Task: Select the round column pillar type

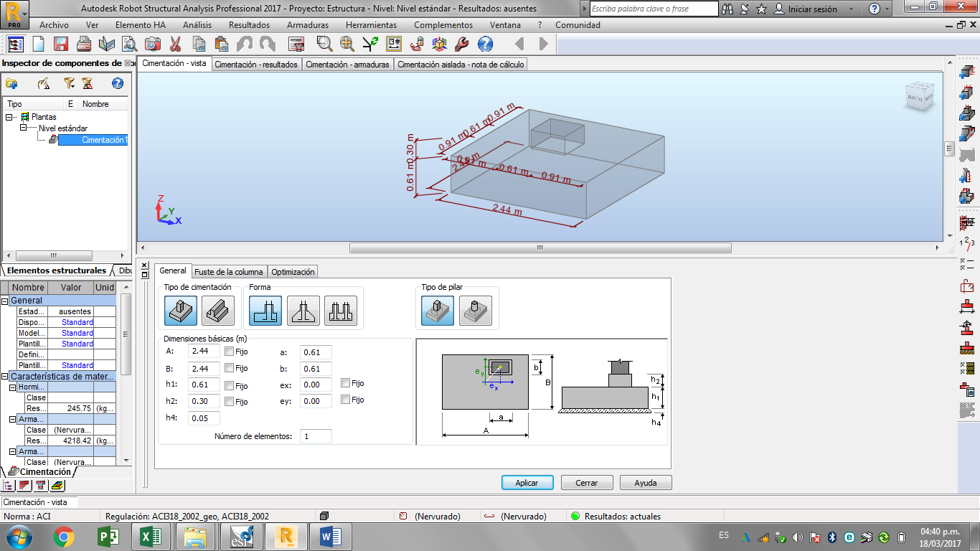Action: click(x=475, y=311)
